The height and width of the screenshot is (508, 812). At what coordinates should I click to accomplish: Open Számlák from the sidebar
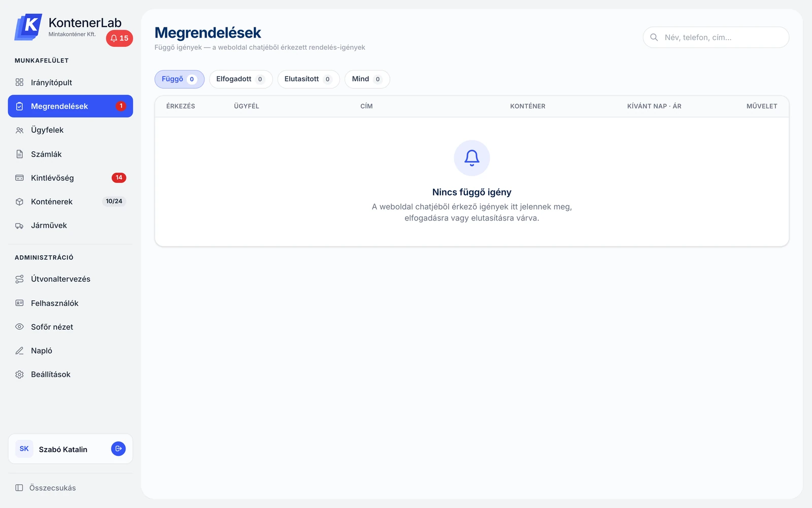71,154
